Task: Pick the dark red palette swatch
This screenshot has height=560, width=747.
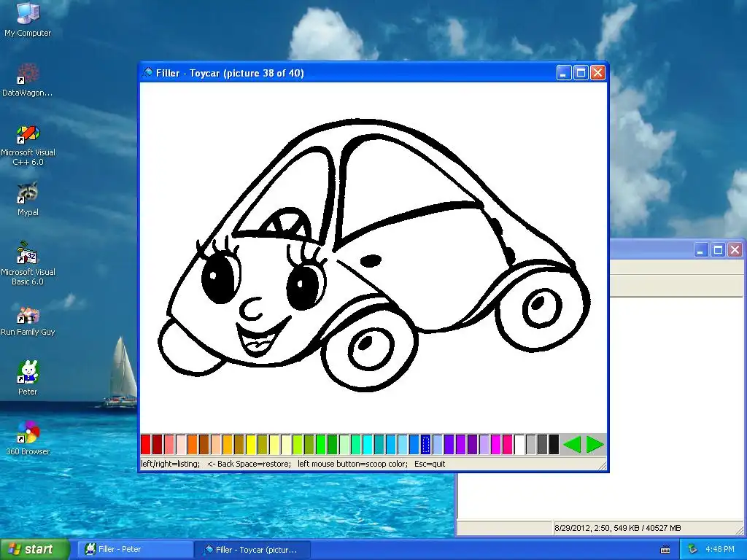Action: (158, 444)
